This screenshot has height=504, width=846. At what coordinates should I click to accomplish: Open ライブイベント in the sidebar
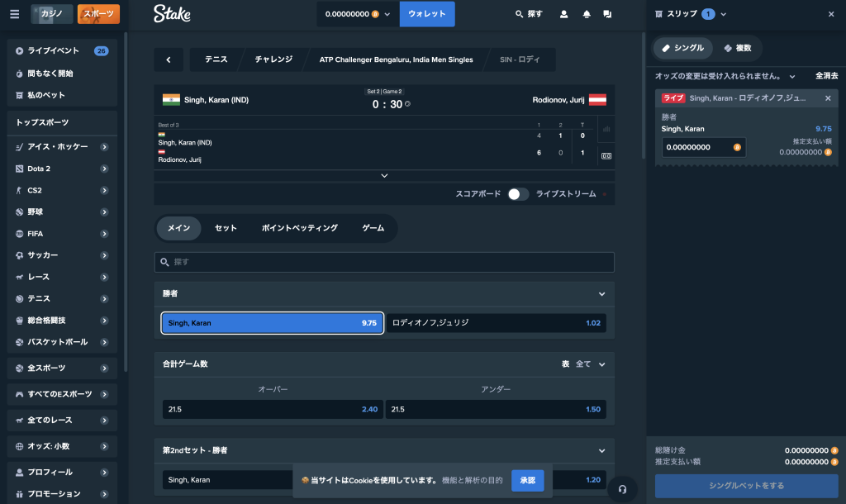[62, 50]
